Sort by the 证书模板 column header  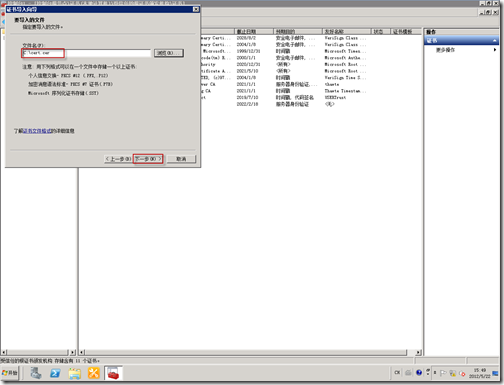(x=405, y=31)
